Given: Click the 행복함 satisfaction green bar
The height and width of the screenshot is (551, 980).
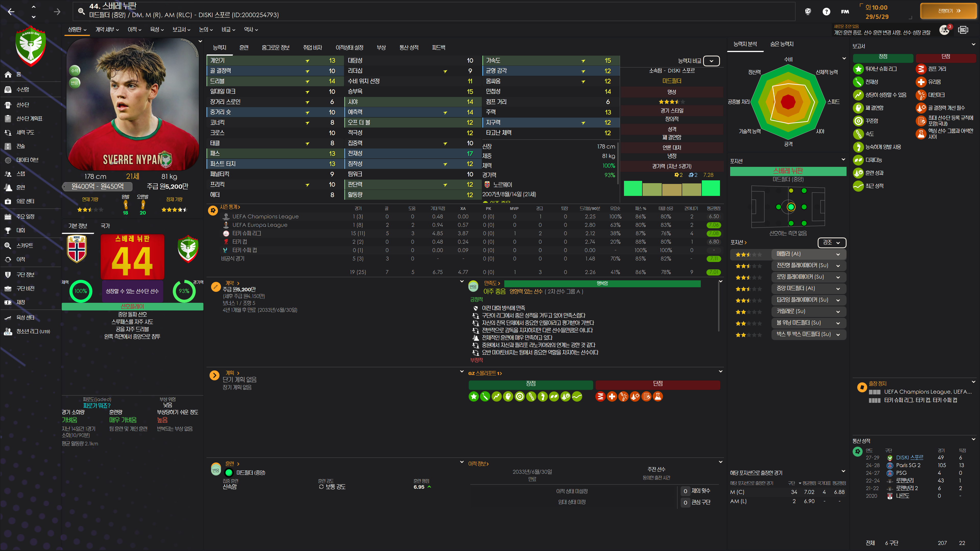Looking at the screenshot, I should pyautogui.click(x=602, y=284).
